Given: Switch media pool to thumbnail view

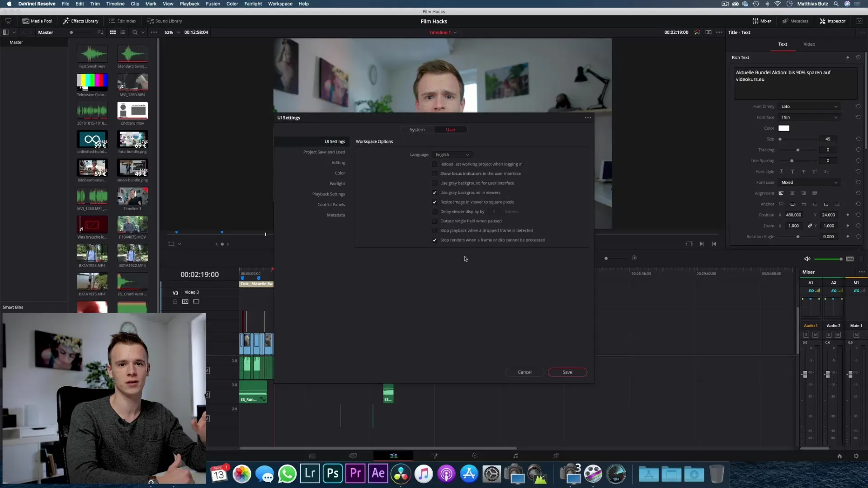Looking at the screenshot, I should click(x=113, y=32).
